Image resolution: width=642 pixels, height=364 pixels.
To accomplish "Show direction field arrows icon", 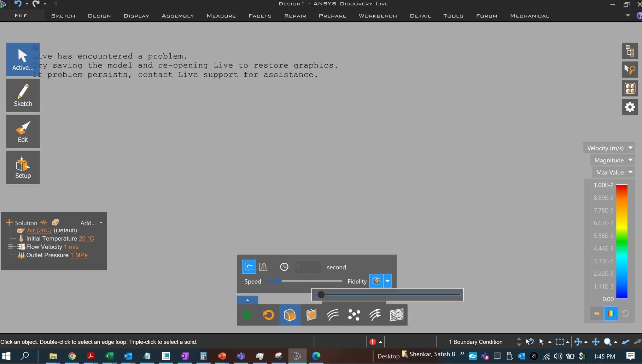I will [375, 315].
